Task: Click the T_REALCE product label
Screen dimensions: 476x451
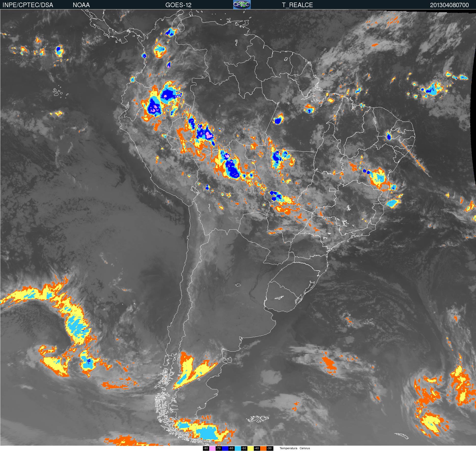Action: 297,5
